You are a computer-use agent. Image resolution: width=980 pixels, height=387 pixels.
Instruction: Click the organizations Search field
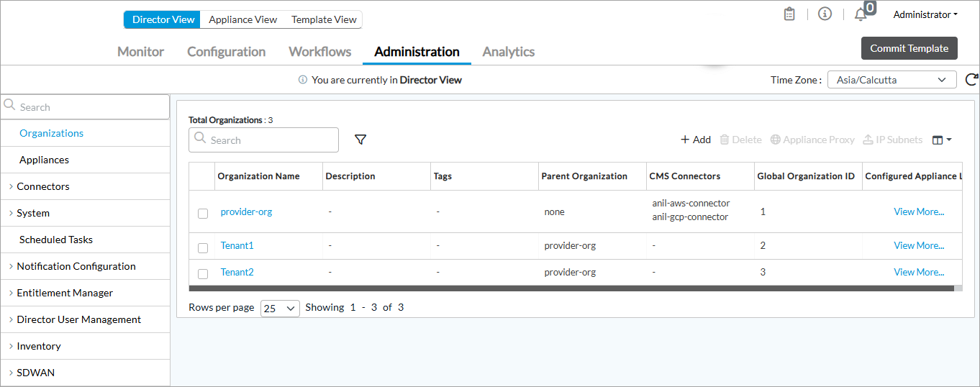(263, 140)
